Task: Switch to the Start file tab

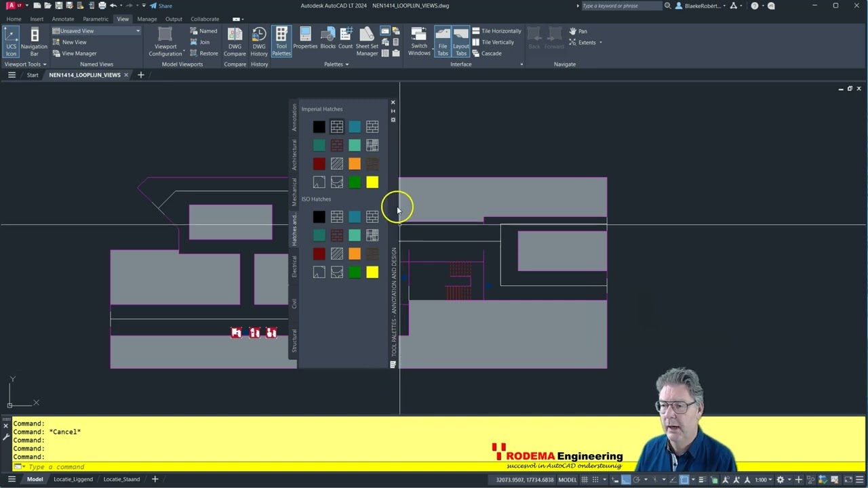Action: [33, 75]
